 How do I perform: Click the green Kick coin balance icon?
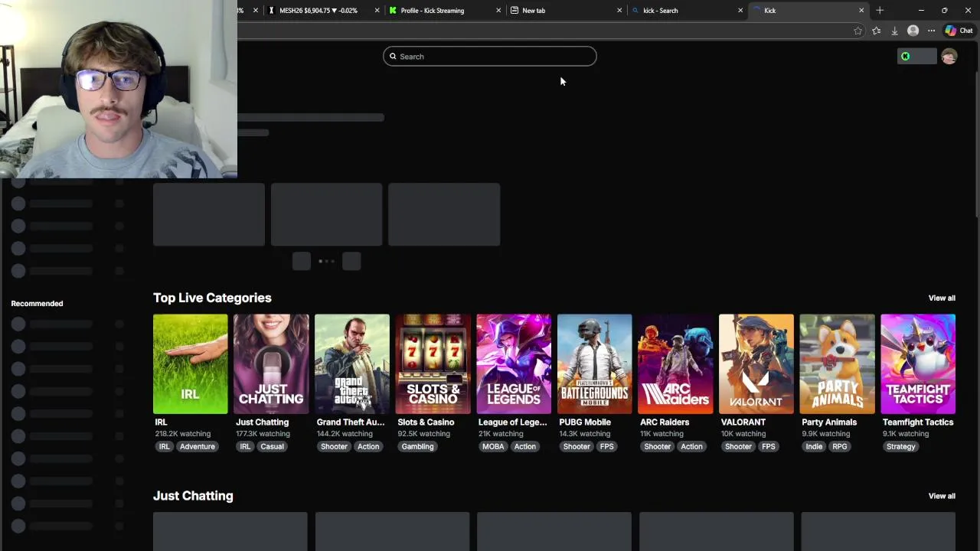(x=906, y=56)
